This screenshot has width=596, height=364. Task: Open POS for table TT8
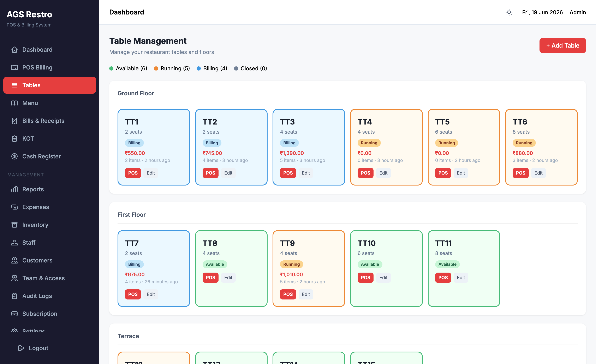tap(210, 278)
